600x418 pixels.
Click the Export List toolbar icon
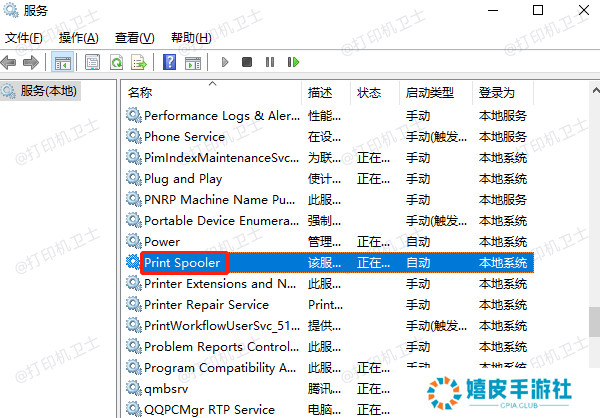click(x=139, y=62)
